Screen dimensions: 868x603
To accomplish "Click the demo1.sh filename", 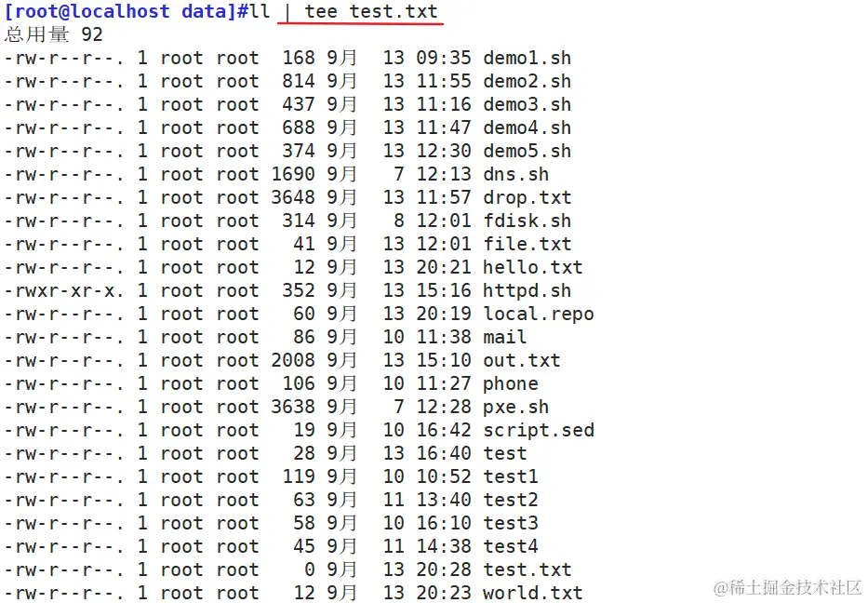I will (527, 59).
